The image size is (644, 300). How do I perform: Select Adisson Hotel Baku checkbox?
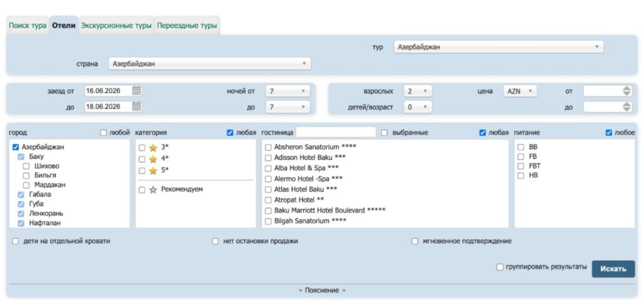(268, 157)
